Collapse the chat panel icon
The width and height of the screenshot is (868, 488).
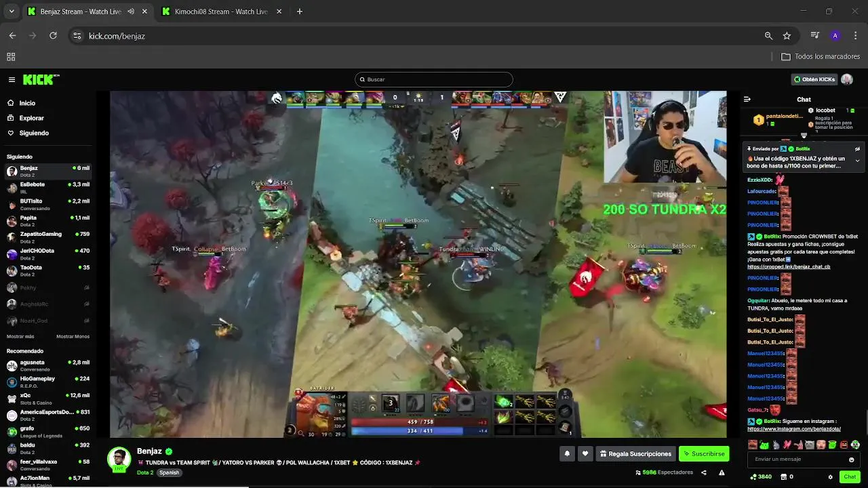point(747,99)
